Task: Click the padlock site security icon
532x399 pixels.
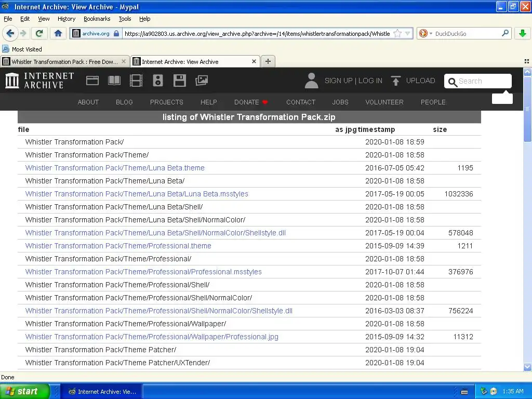Action: [x=116, y=33]
